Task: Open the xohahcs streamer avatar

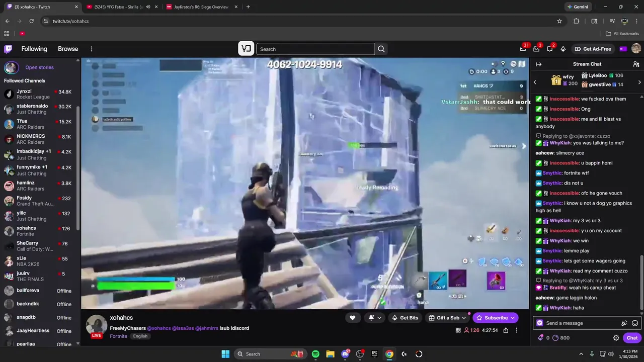Action: tap(97, 325)
